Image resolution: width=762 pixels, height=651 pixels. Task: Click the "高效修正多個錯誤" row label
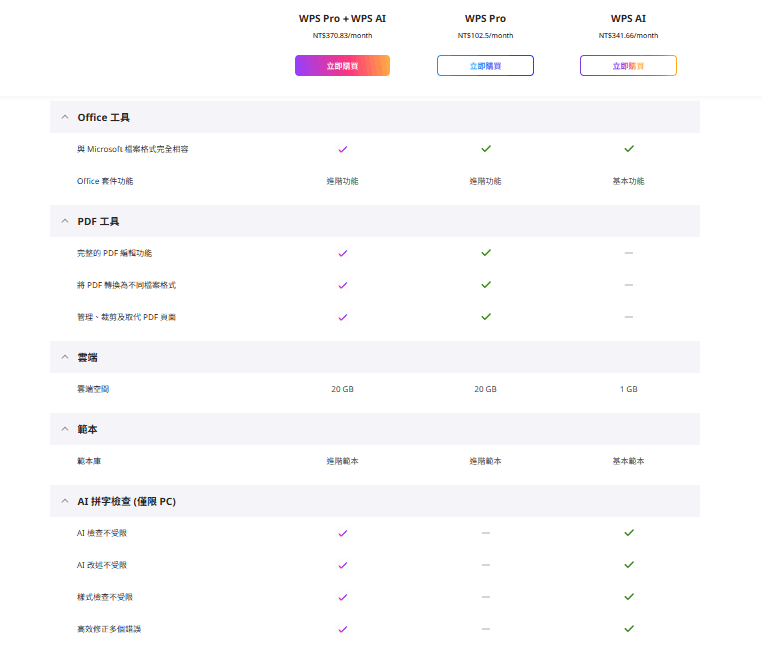109,629
